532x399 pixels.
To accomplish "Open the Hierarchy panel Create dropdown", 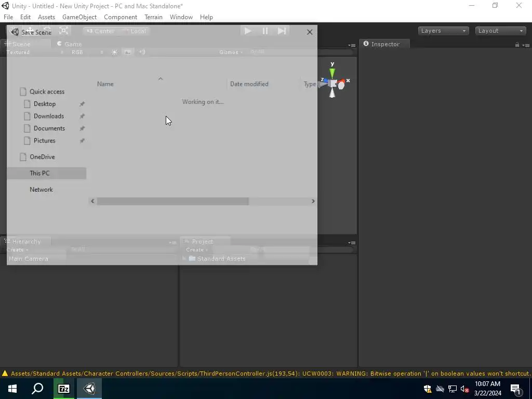I will pos(18,250).
